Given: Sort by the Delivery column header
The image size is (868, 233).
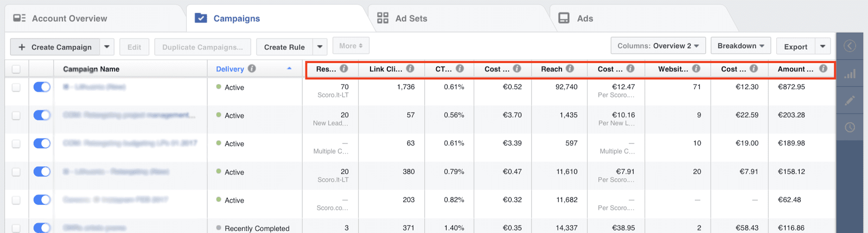Looking at the screenshot, I should coord(230,69).
